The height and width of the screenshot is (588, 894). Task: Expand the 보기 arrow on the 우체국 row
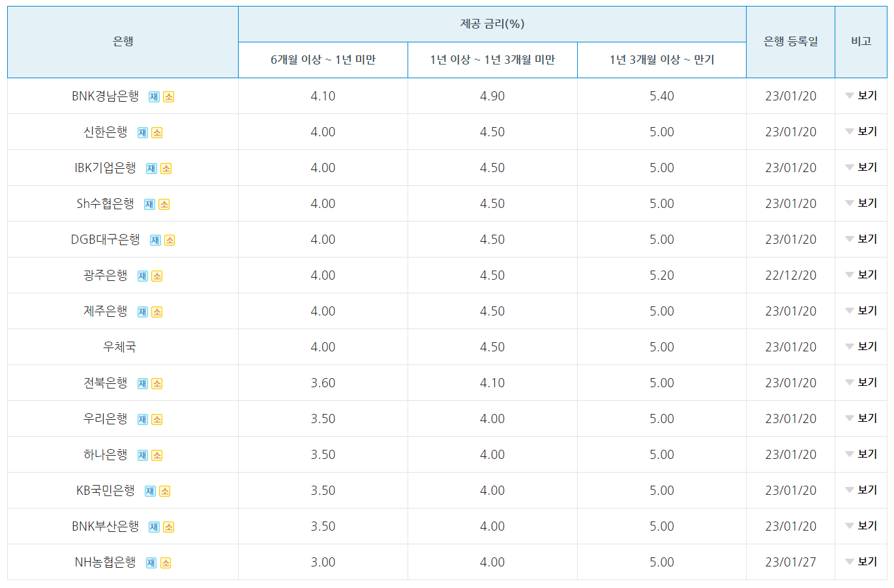click(x=861, y=347)
